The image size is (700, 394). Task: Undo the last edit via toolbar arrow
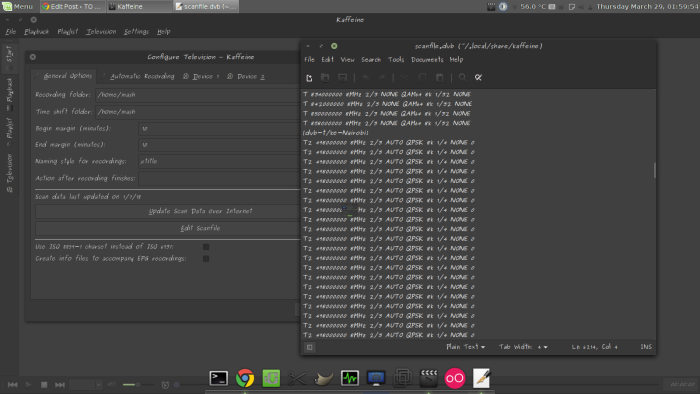(x=366, y=78)
